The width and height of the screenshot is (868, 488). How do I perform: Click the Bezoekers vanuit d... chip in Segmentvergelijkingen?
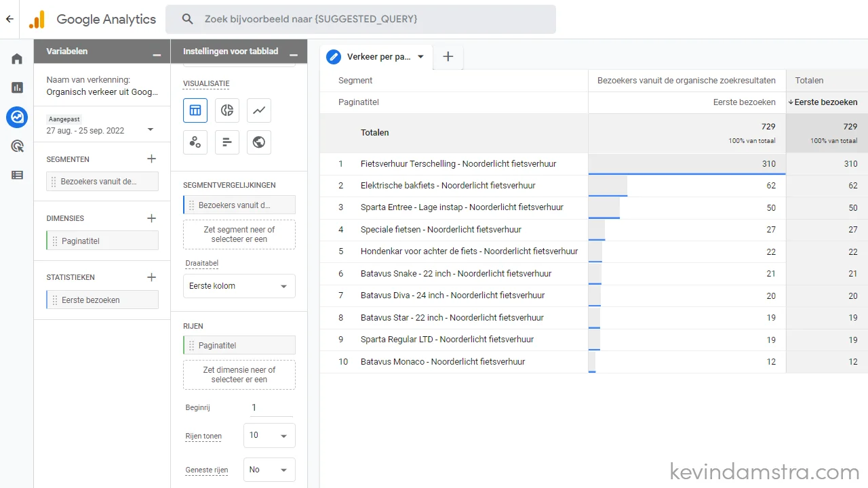[x=239, y=205]
